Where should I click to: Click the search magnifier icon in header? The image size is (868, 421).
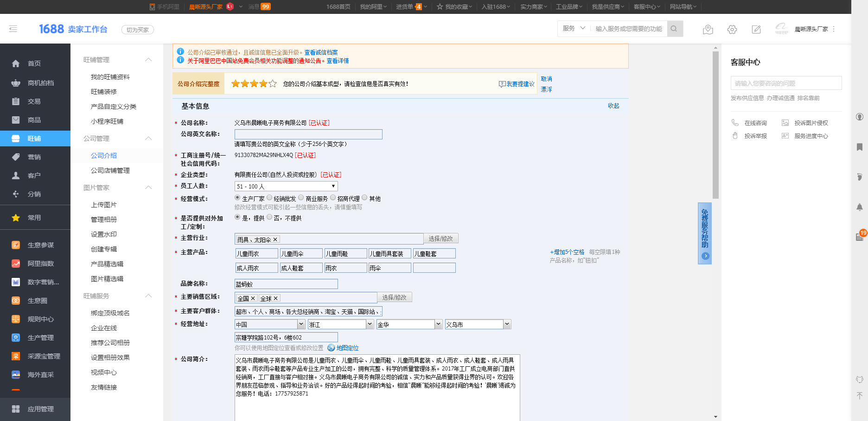click(x=675, y=29)
